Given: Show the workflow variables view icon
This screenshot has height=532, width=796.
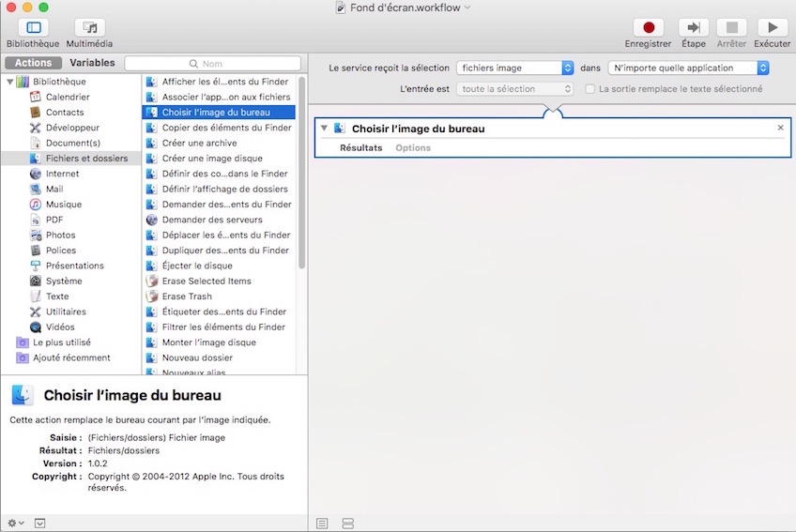Looking at the screenshot, I should tap(347, 524).
